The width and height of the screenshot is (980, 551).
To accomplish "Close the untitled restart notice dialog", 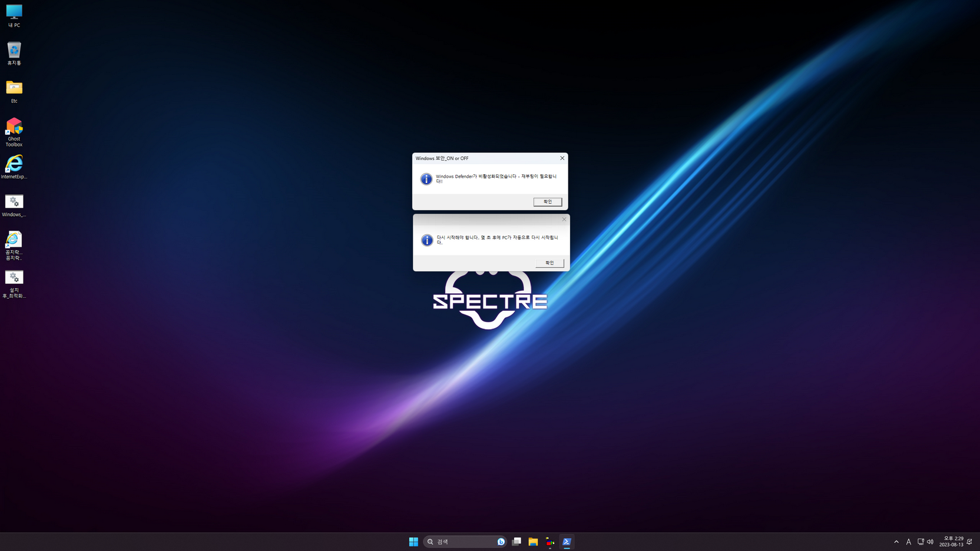I will coord(564,220).
